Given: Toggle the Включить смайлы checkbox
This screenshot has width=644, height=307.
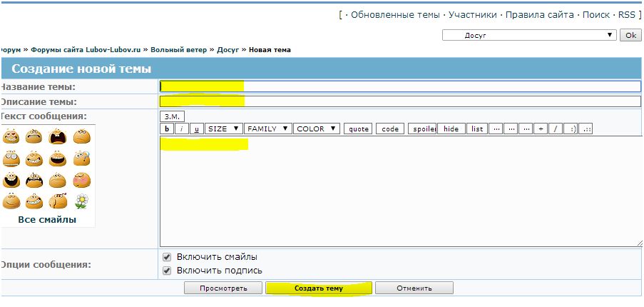Looking at the screenshot, I should (x=167, y=257).
